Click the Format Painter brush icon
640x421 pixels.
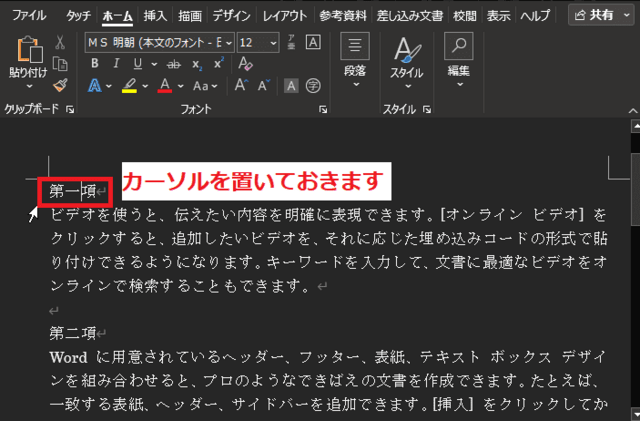click(x=60, y=86)
